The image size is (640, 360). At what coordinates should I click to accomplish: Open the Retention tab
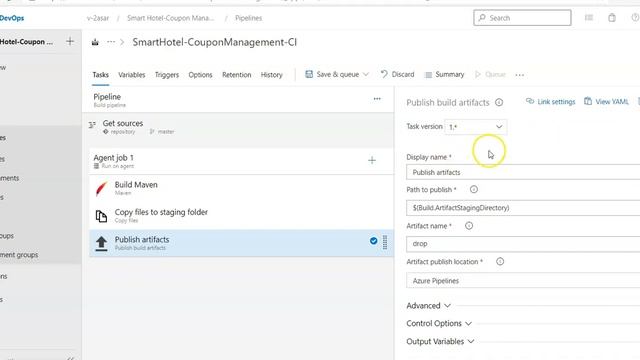[x=236, y=75]
